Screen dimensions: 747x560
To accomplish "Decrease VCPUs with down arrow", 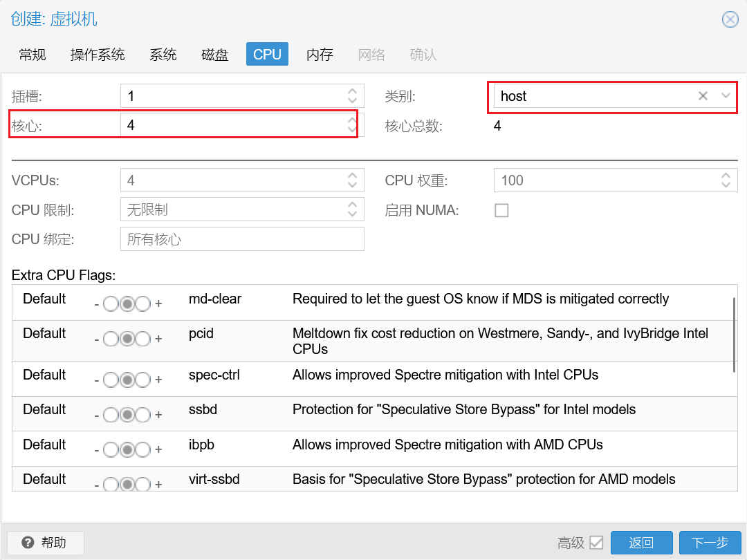I will [352, 186].
